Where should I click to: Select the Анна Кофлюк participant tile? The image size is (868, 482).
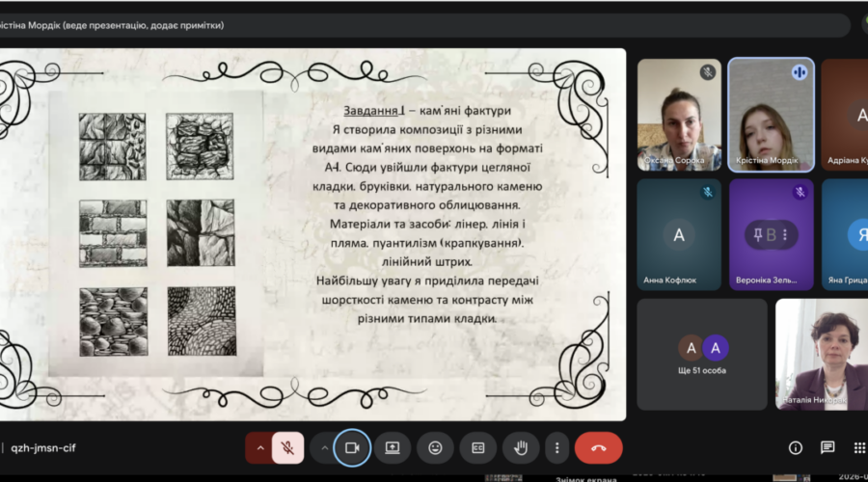point(679,234)
